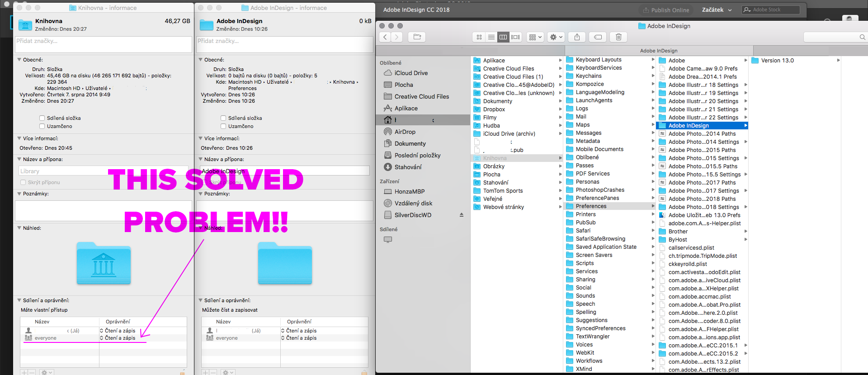Select the Adobe InDesign folder in Preferences column
The height and width of the screenshot is (375, 868).
[702, 126]
